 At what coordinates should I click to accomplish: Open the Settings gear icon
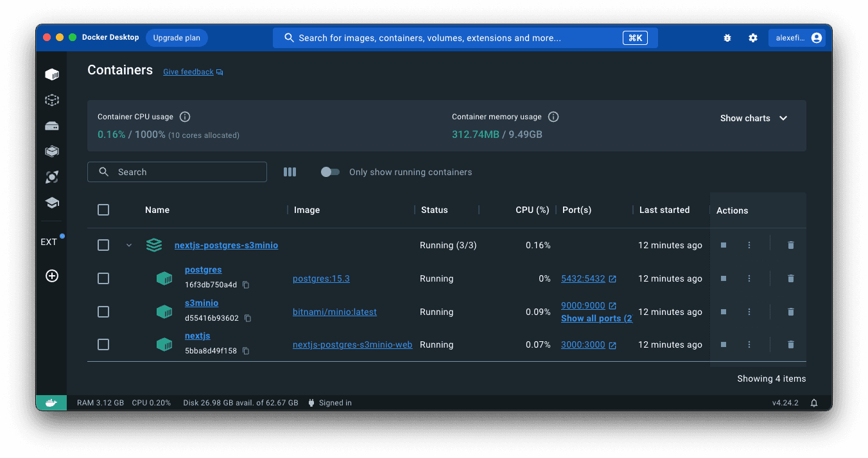click(x=753, y=38)
